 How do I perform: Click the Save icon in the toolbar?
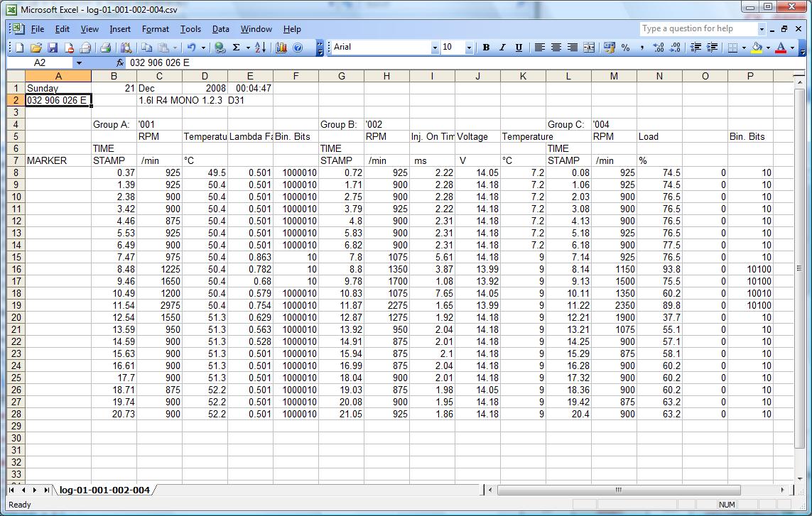(x=52, y=48)
